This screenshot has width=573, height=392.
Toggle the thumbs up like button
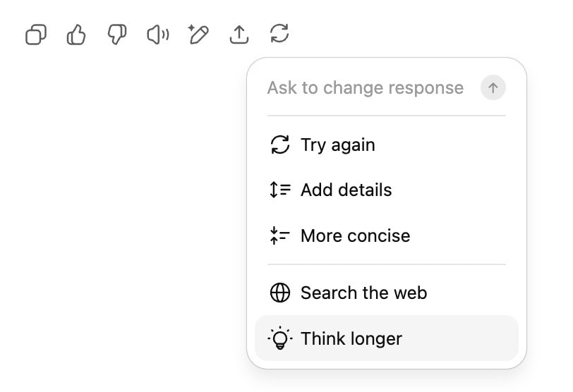76,34
